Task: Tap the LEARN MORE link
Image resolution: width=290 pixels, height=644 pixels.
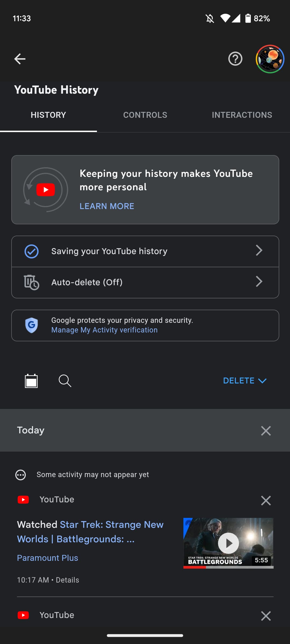Action: [x=107, y=206]
